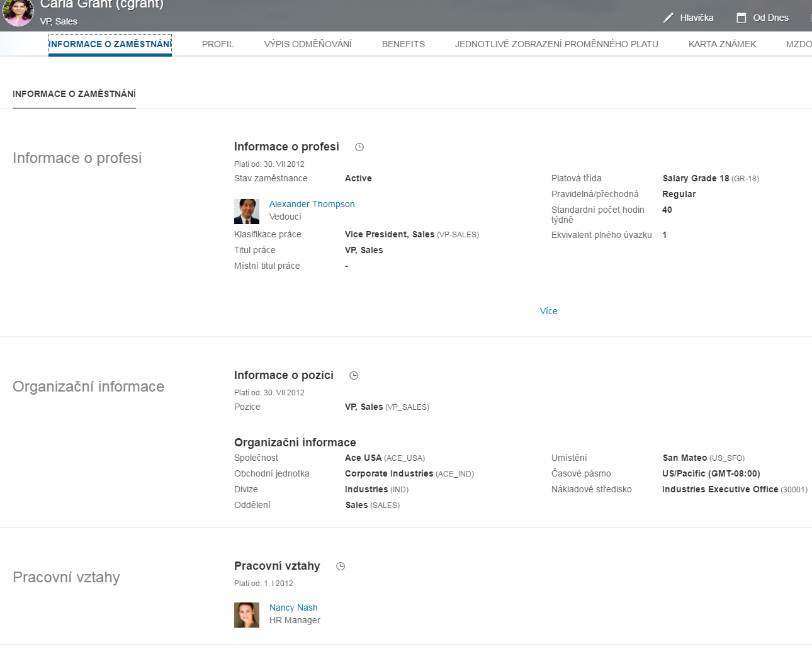This screenshot has height=661, width=812.
Task: Click the Sales (SALES) department value
Action: pyautogui.click(x=373, y=505)
